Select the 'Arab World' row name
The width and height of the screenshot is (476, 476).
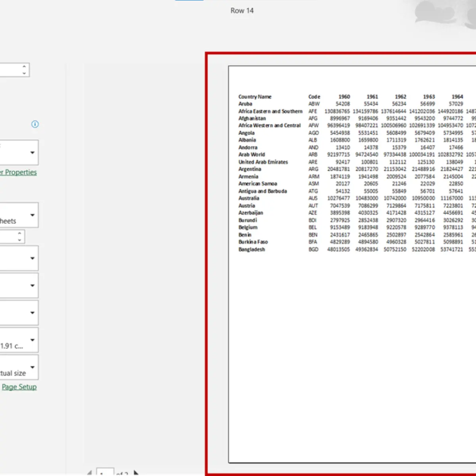click(251, 155)
